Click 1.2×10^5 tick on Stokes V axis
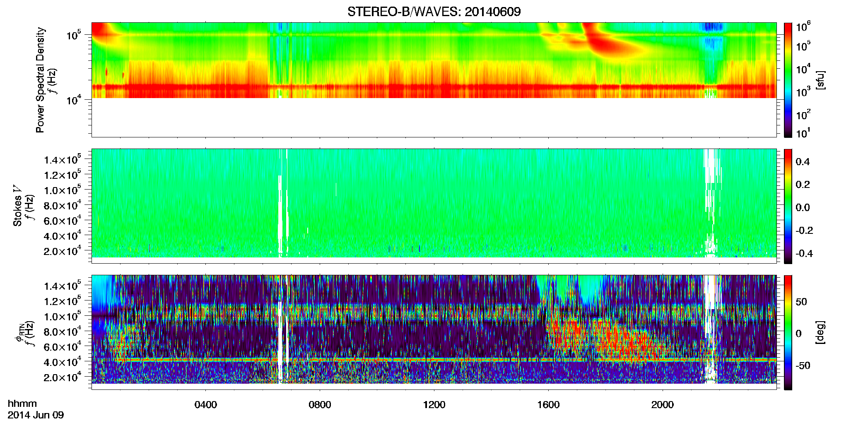The image size is (868, 447). coord(62,175)
